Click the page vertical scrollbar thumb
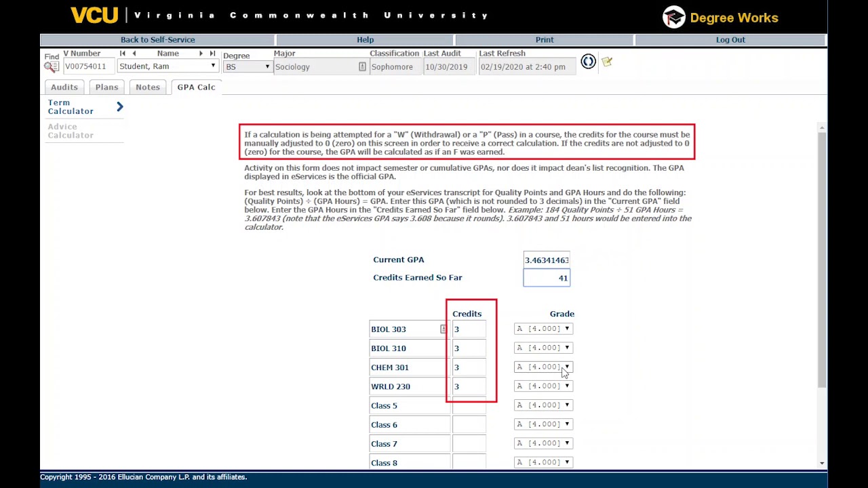 point(822,260)
